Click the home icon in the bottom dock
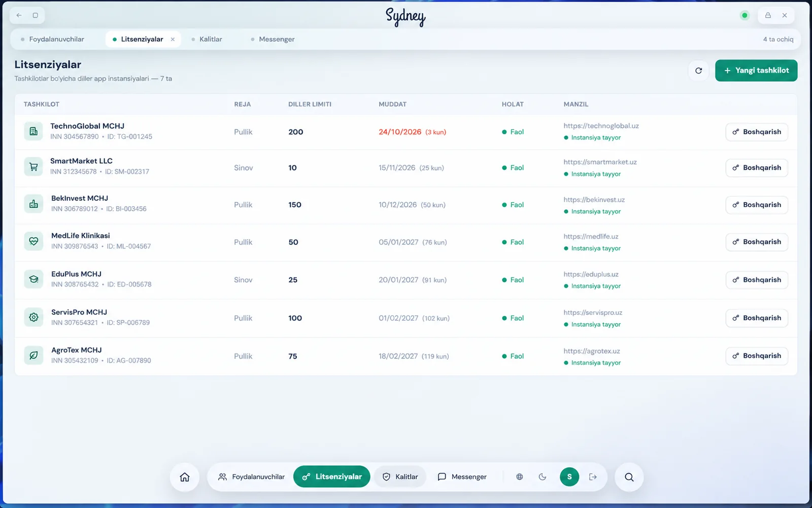Viewport: 812px width, 508px height. point(185,477)
